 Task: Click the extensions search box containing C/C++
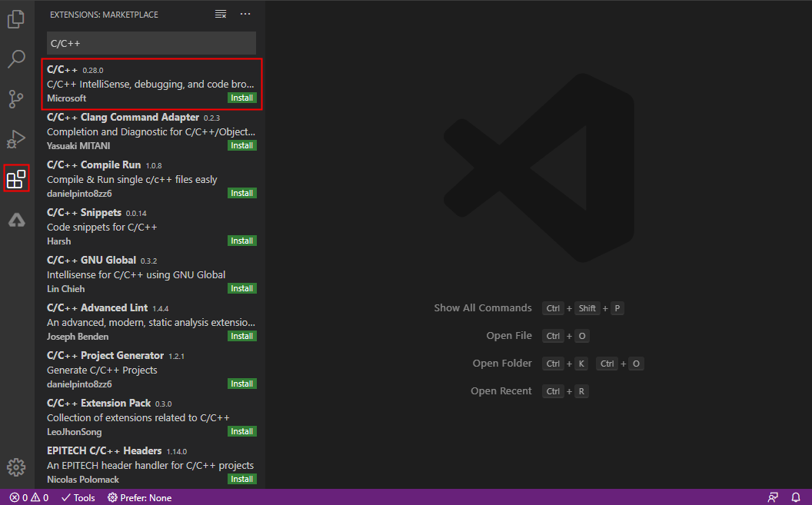151,43
